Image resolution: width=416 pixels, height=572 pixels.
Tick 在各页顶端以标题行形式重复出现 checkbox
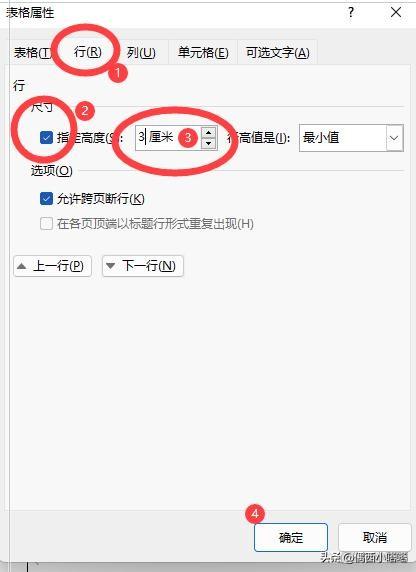46,223
